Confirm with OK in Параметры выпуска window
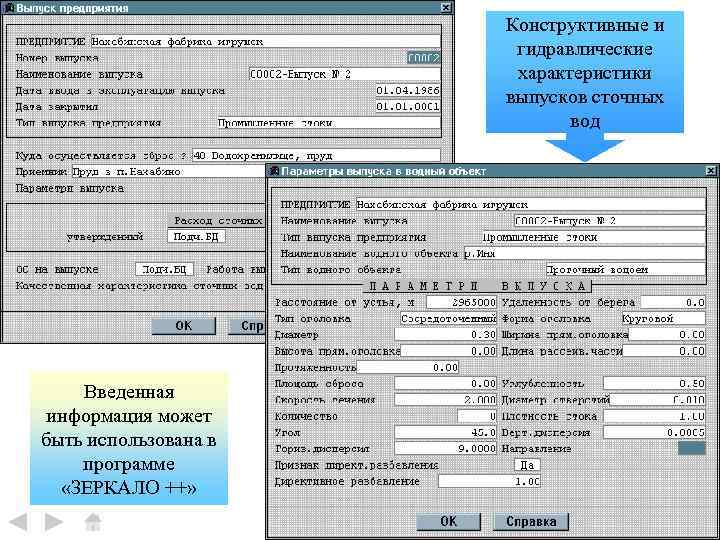Screen dimensions: 720x540 [x=448, y=522]
